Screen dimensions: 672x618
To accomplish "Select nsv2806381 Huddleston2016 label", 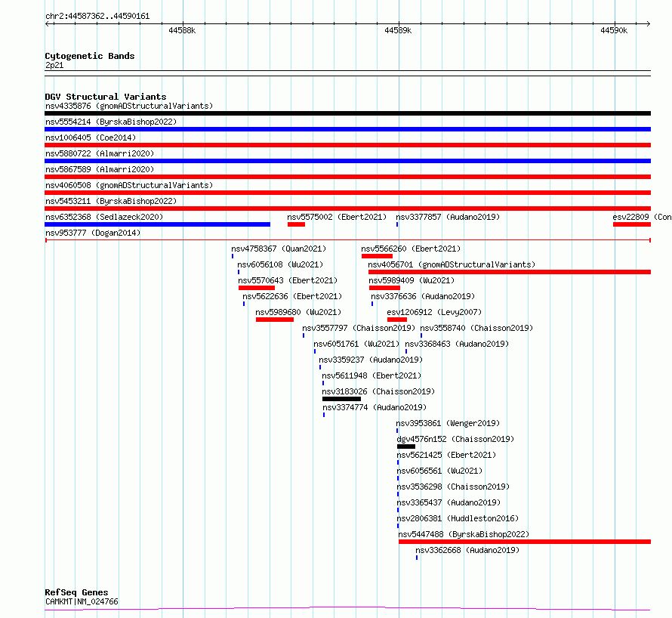I will click(458, 518).
